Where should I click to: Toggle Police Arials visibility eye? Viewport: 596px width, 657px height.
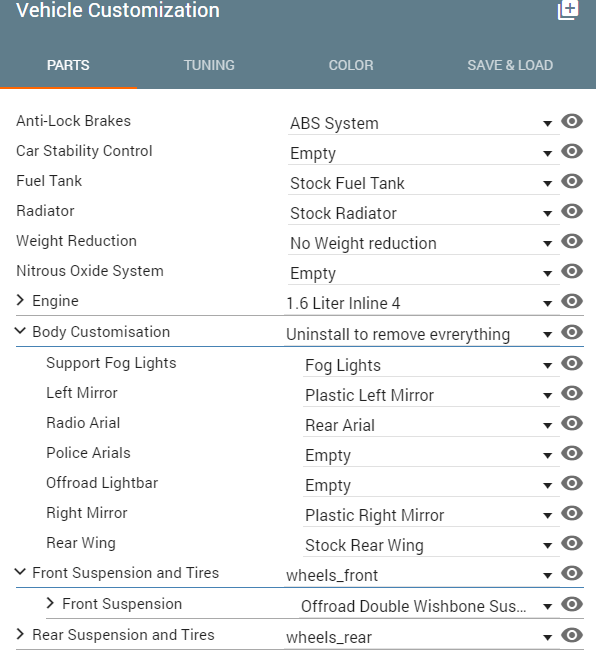point(572,453)
